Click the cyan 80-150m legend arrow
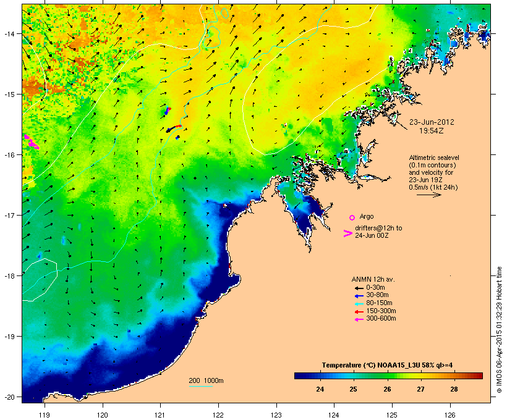This screenshot has height=420, width=507. [x=359, y=304]
